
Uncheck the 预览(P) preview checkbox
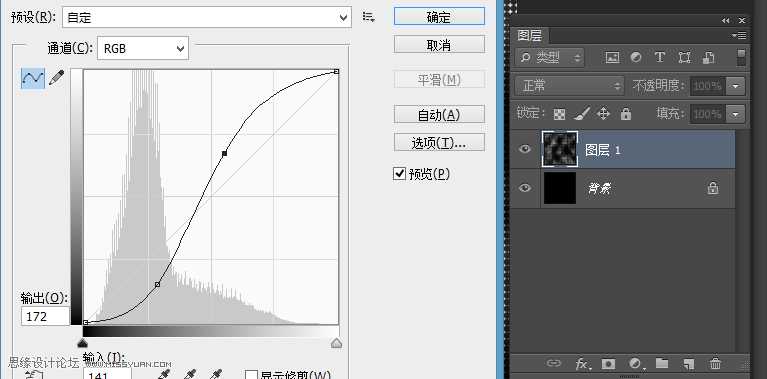tap(399, 173)
